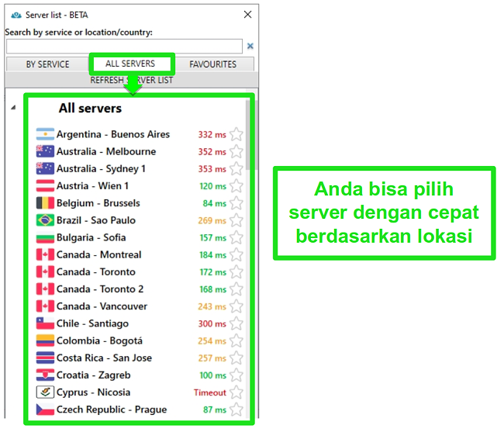Click the clear search X icon
Viewport: 504px width, 432px height.
tap(250, 47)
